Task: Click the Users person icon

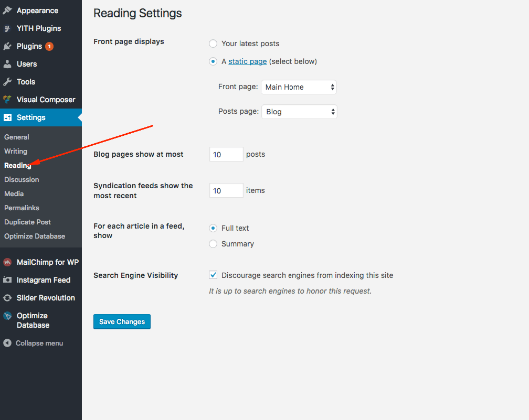Action: click(7, 64)
